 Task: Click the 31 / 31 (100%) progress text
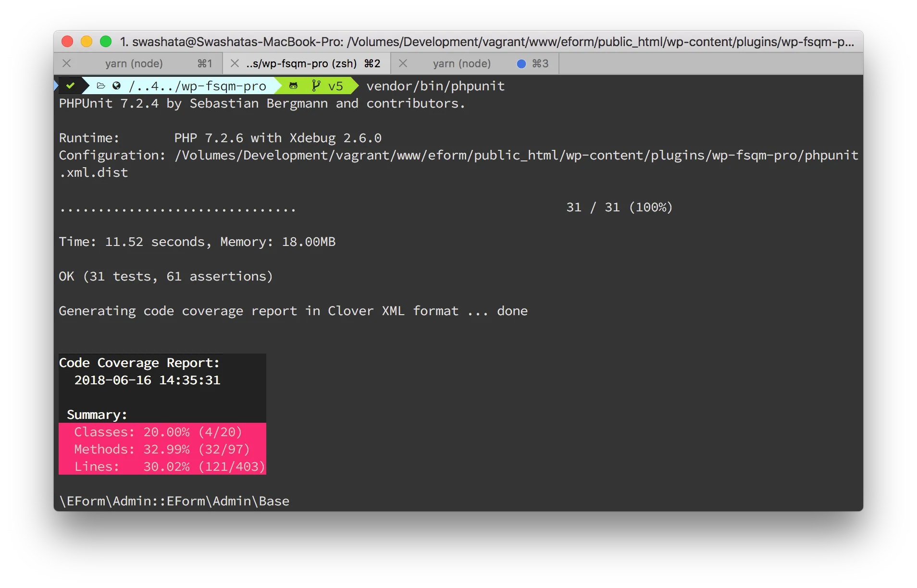pyautogui.click(x=620, y=208)
